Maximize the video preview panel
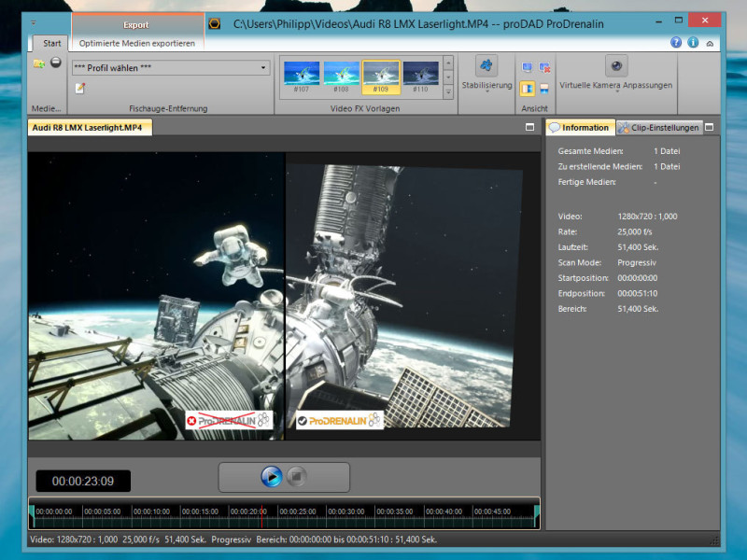 (x=529, y=127)
